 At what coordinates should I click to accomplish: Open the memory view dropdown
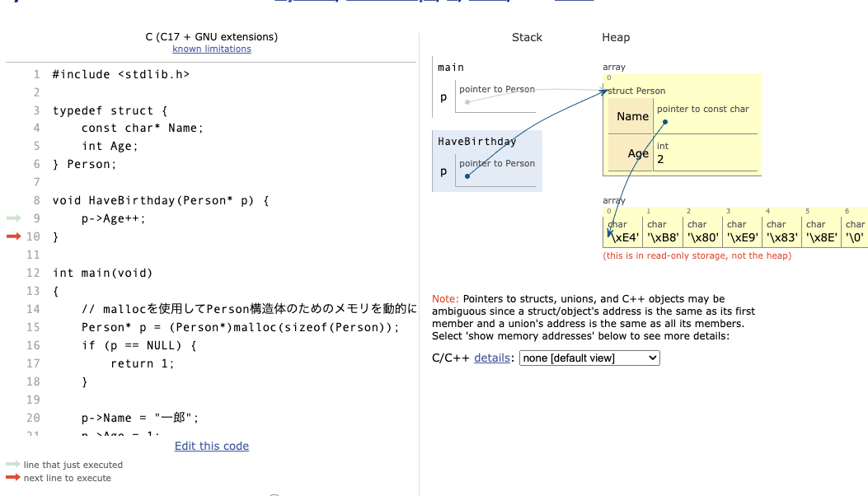pos(589,358)
